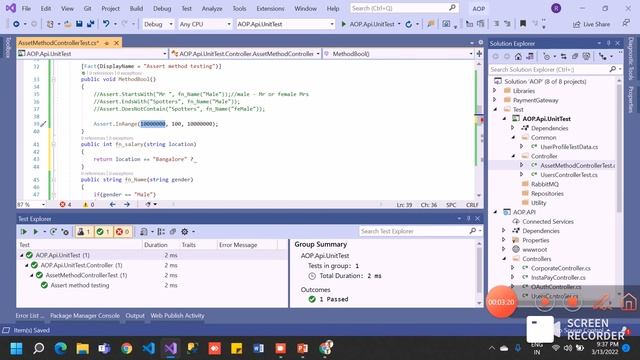Click Repeat Last Run in Test Explorer

point(53,231)
